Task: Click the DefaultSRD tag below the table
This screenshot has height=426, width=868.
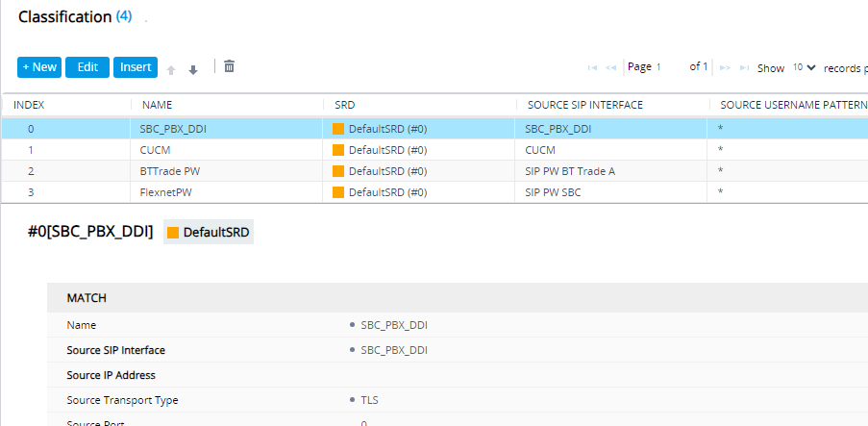Action: pos(209,233)
